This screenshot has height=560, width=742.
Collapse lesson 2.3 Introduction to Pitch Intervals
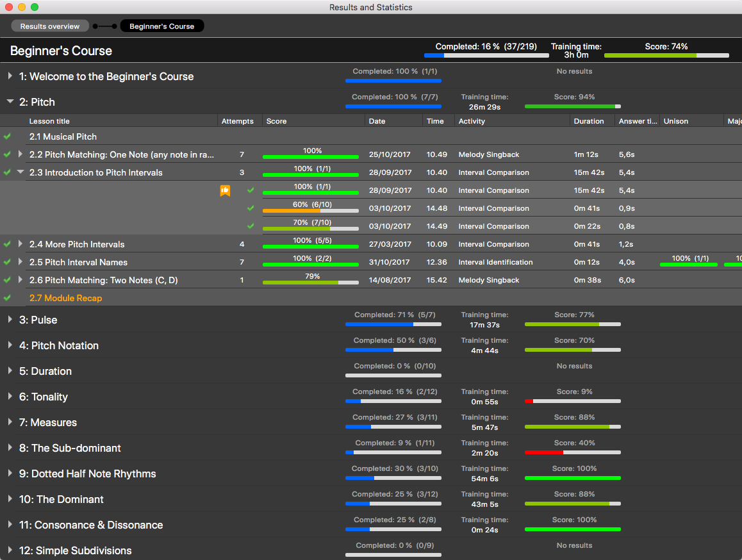(21, 172)
